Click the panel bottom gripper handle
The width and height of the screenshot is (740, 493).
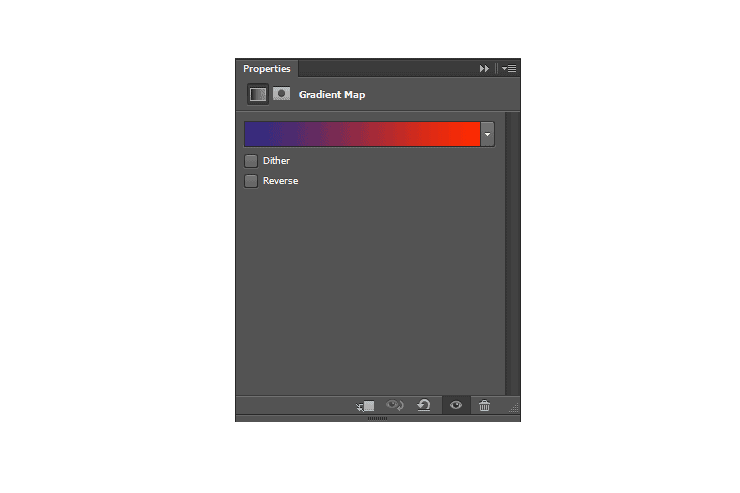[x=378, y=418]
